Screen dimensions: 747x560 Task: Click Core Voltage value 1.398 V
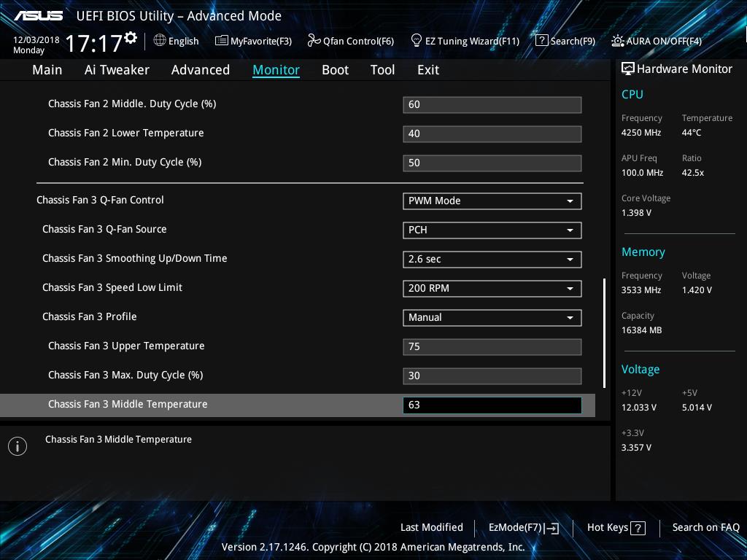point(636,213)
